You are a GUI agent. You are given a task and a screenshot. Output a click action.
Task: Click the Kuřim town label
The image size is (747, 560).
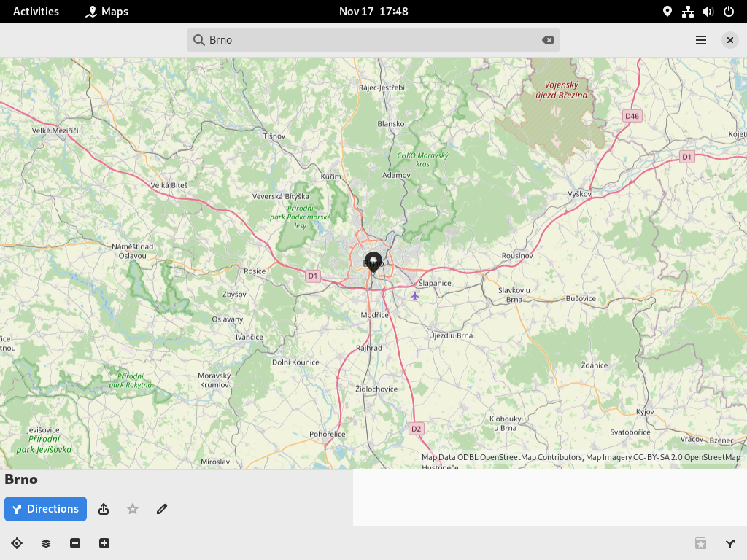(331, 176)
